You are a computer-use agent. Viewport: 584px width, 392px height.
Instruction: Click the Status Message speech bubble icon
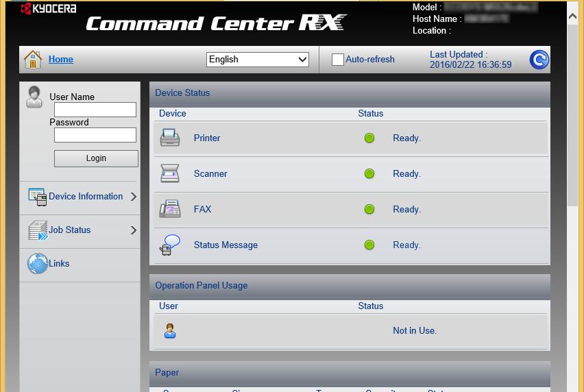click(x=170, y=245)
